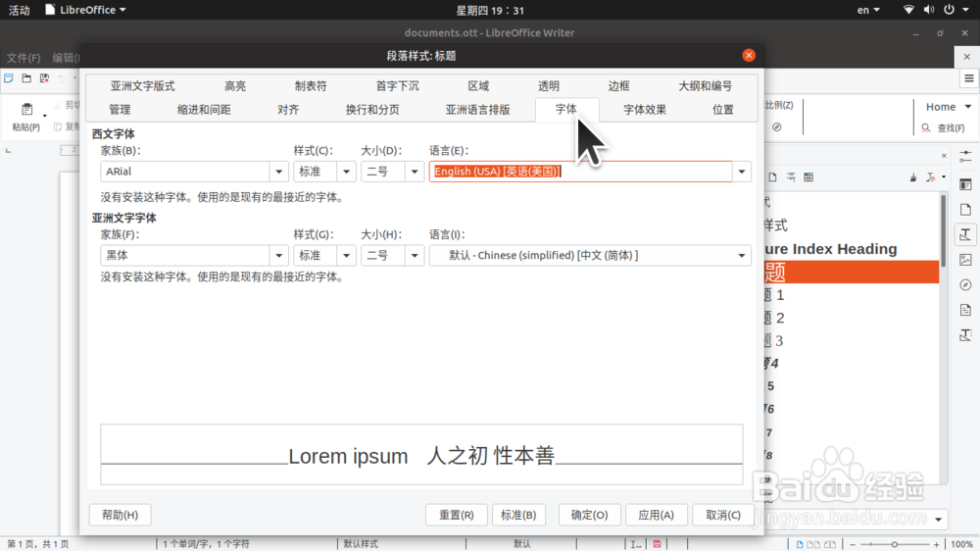Click New document icon in Writer toolbar
This screenshot has width=980, height=551.
[x=9, y=78]
